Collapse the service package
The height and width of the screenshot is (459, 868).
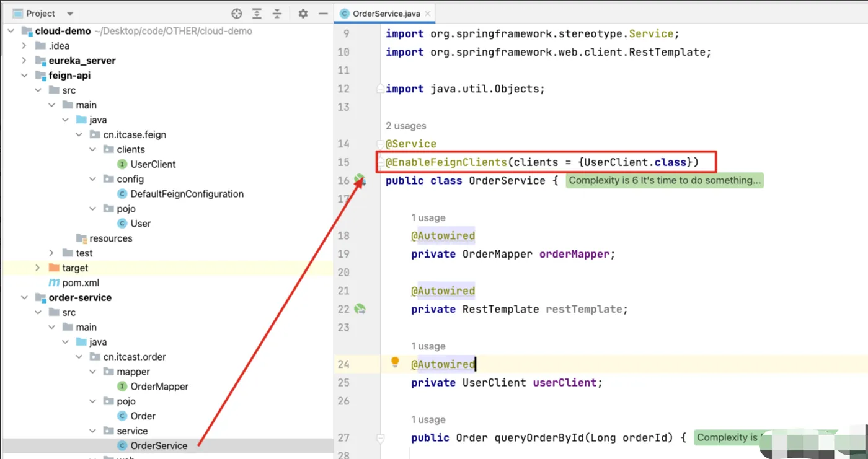[92, 431]
